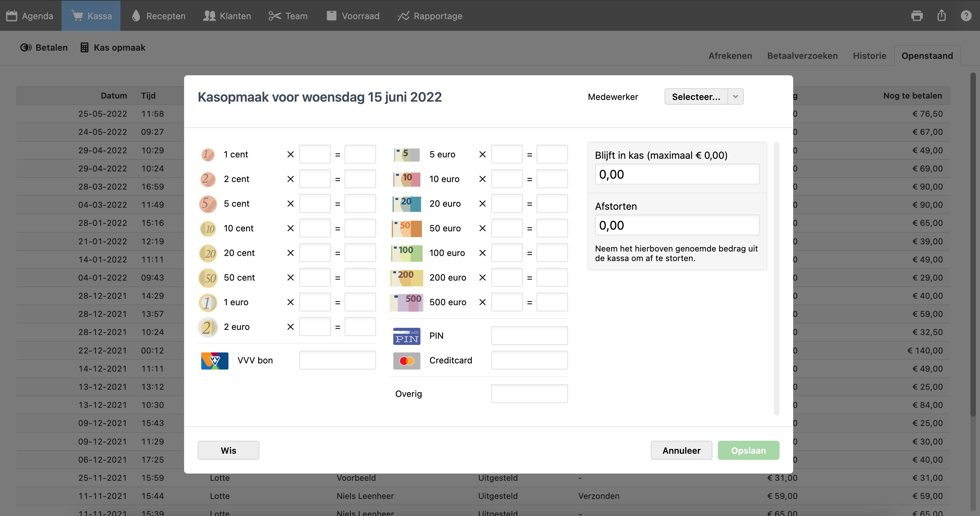The width and height of the screenshot is (980, 516).
Task: Click the print icon in top bar
Action: point(917,16)
